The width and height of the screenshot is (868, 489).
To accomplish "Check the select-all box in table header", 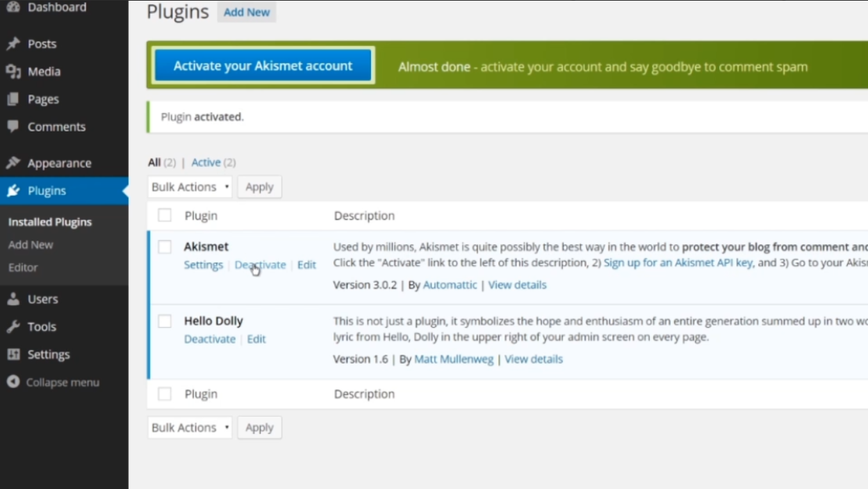I will coord(165,216).
